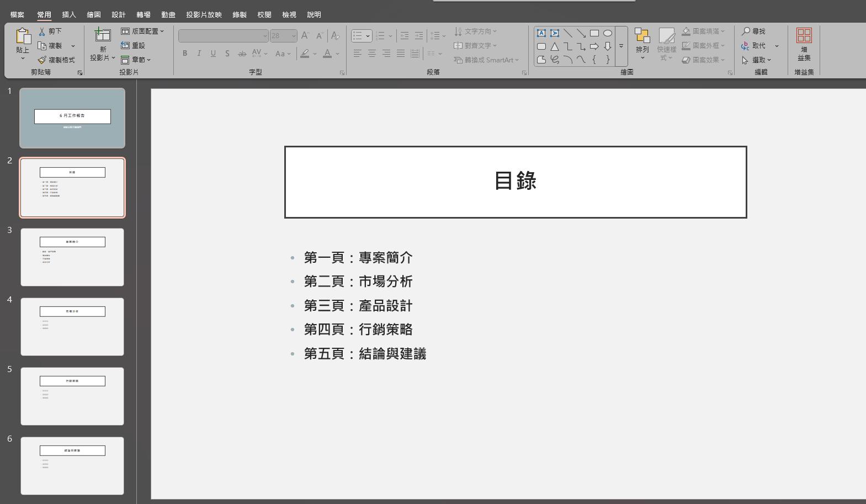Switch to the 動畫 Animations tab
866x504 pixels.
tap(168, 15)
